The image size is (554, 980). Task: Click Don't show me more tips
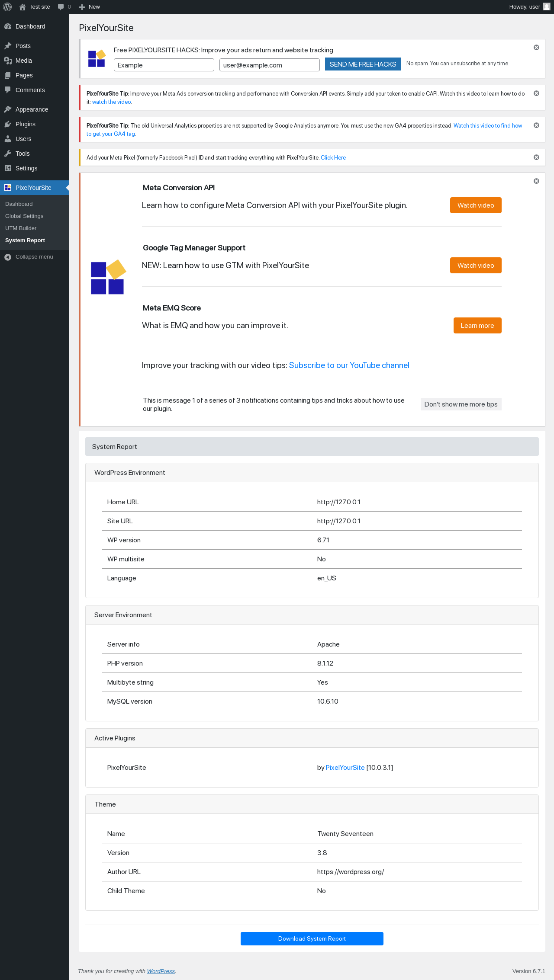(x=461, y=404)
